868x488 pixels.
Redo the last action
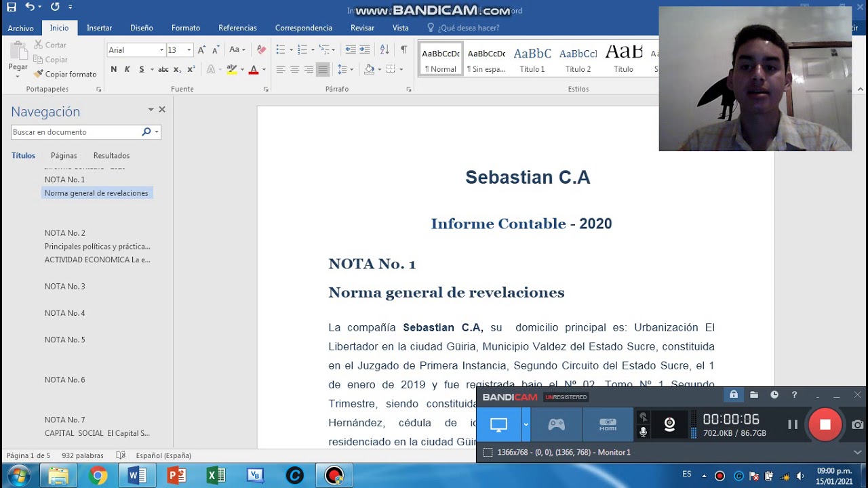55,7
